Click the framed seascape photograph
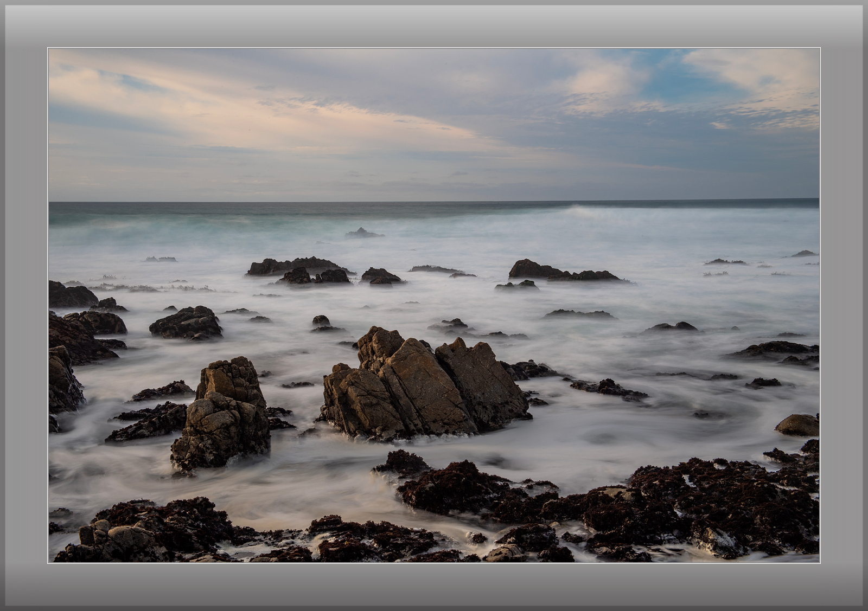 pos(433,305)
